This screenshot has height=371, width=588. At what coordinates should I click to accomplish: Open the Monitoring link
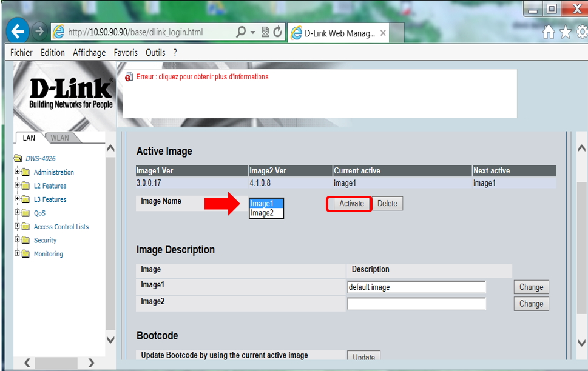[x=49, y=254]
